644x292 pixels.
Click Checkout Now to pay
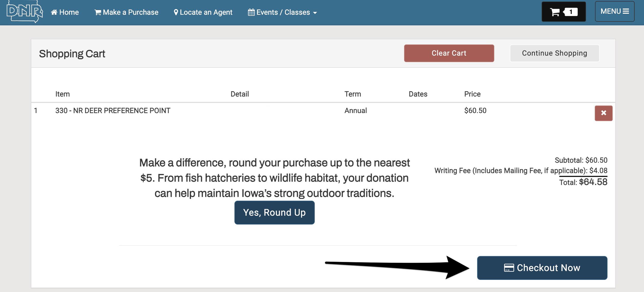542,268
